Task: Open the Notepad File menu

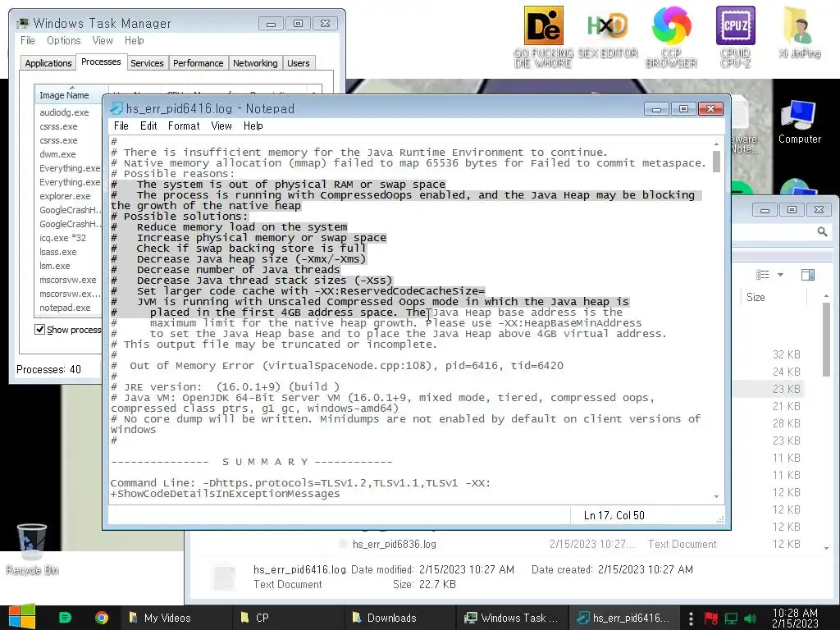Action: [x=121, y=126]
